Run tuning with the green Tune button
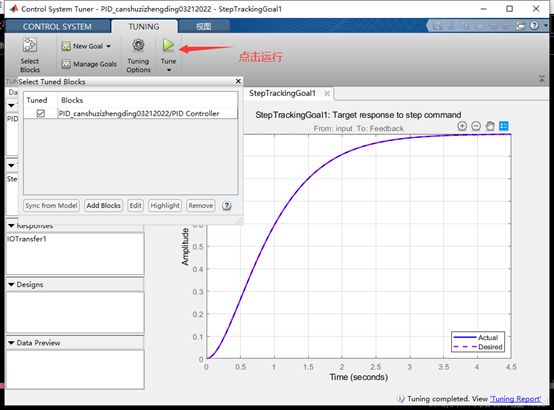Screen dimensions: 554x410 tap(168, 45)
